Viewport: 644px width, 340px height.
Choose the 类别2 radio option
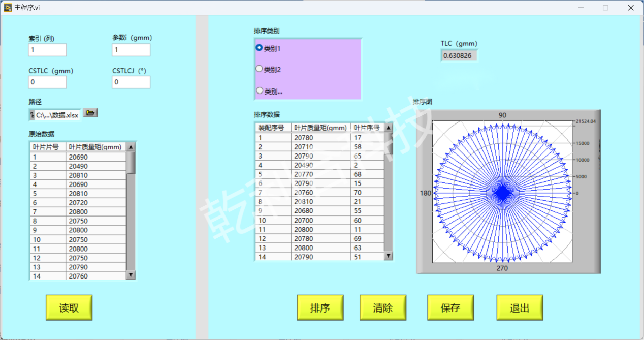(x=260, y=69)
